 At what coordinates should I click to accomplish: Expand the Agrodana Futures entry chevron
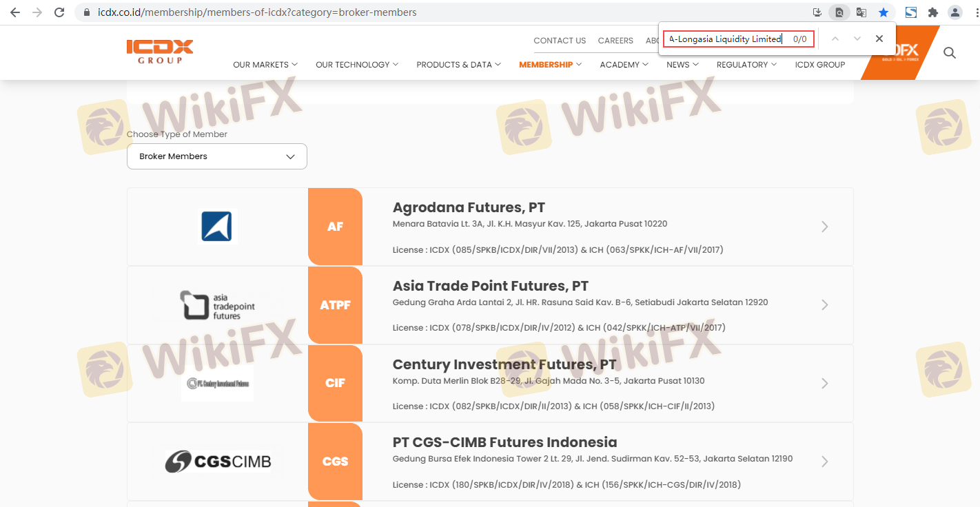click(824, 227)
